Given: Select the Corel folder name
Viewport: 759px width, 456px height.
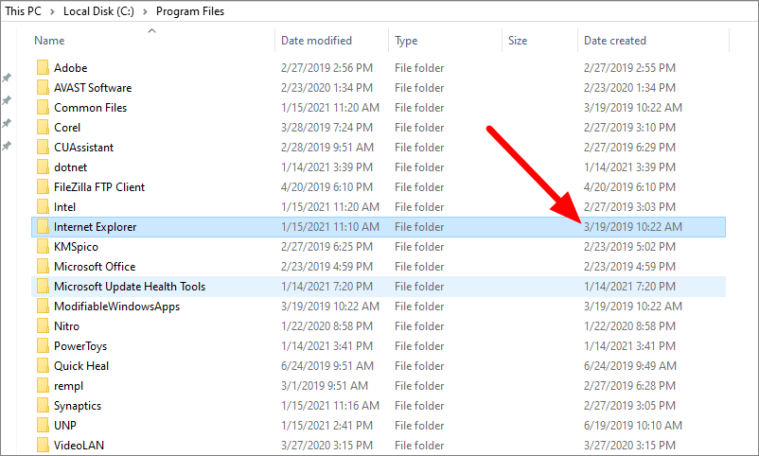Looking at the screenshot, I should click(67, 127).
